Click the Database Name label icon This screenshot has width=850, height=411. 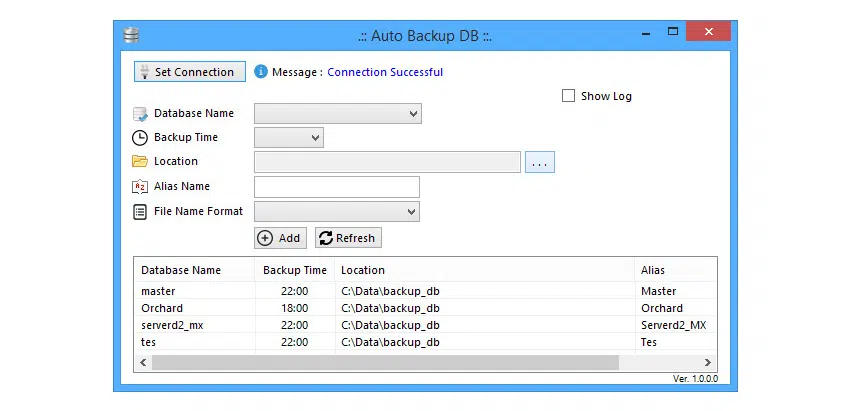point(140,114)
